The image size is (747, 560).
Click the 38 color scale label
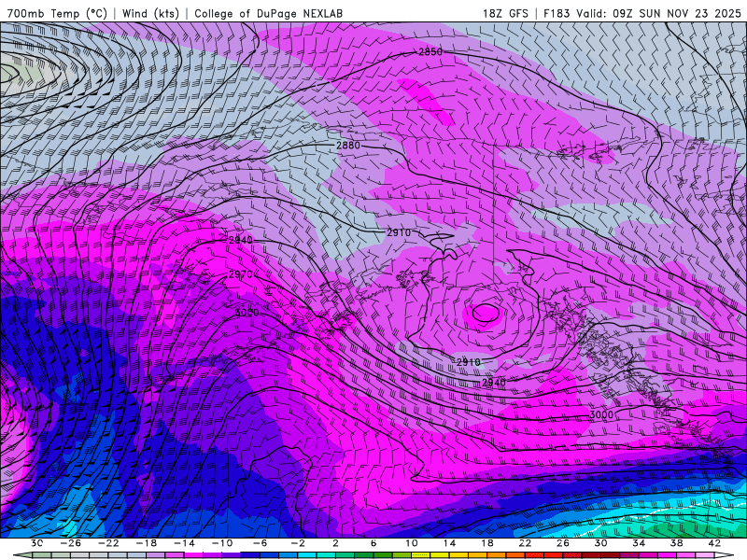point(676,543)
